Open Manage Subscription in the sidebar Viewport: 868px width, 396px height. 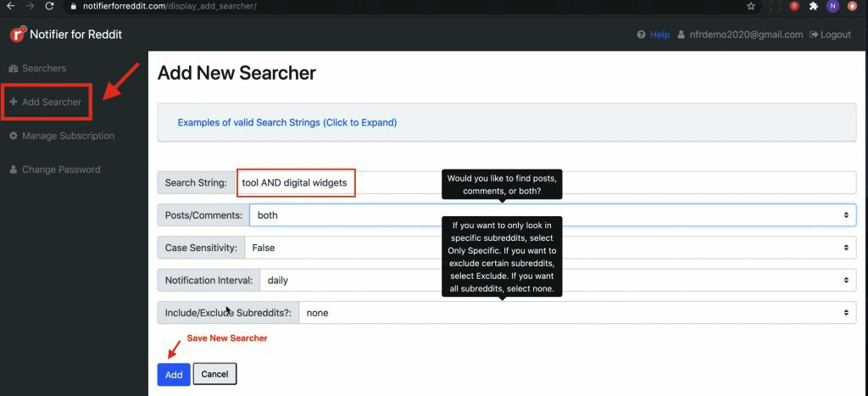68,136
